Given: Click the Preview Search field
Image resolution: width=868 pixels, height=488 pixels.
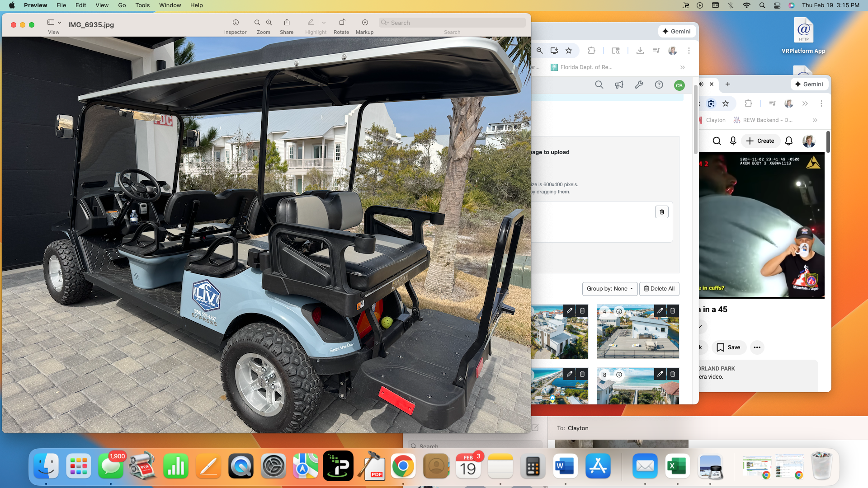Looking at the screenshot, I should (452, 23).
